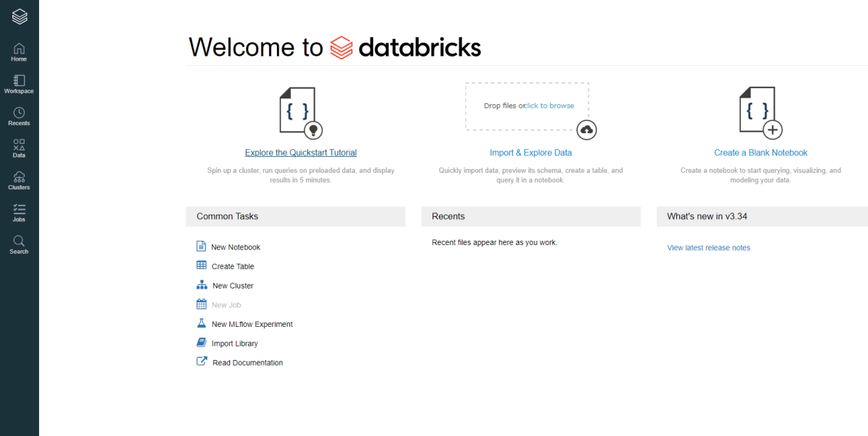The width and height of the screenshot is (868, 436).
Task: Select New Job under Common Tasks
Action: (226, 305)
